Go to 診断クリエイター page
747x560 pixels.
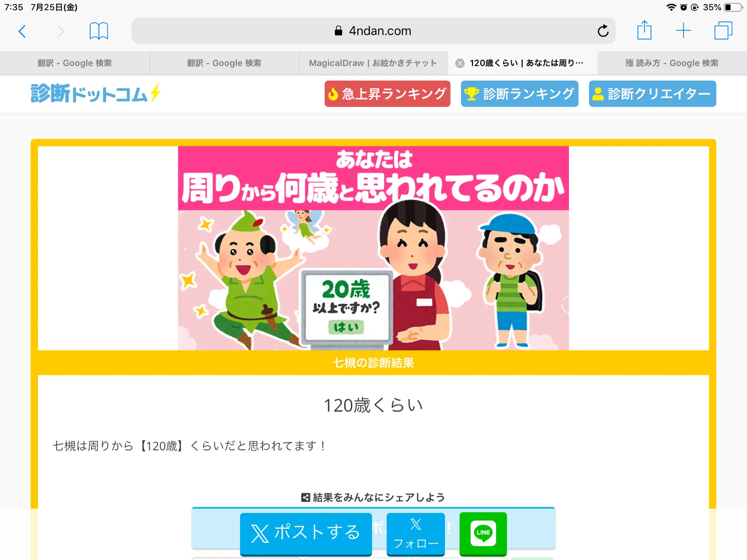point(652,94)
